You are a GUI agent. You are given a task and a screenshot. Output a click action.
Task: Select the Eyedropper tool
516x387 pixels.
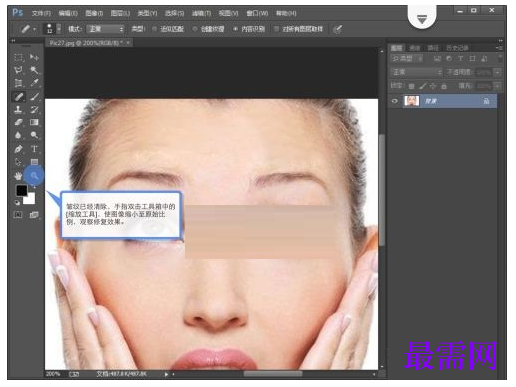coord(34,83)
